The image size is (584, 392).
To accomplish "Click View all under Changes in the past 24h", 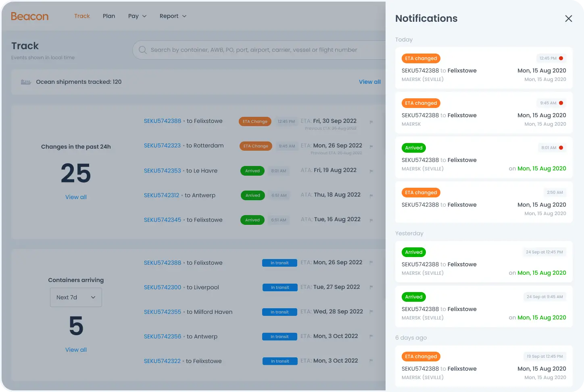I will click(76, 197).
